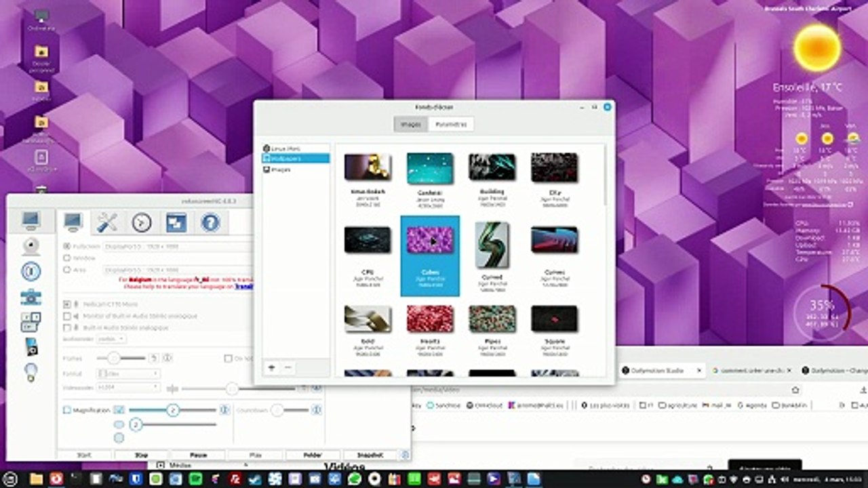
Task: Select the Images folder in wallpaper sidebar
Action: (x=296, y=169)
